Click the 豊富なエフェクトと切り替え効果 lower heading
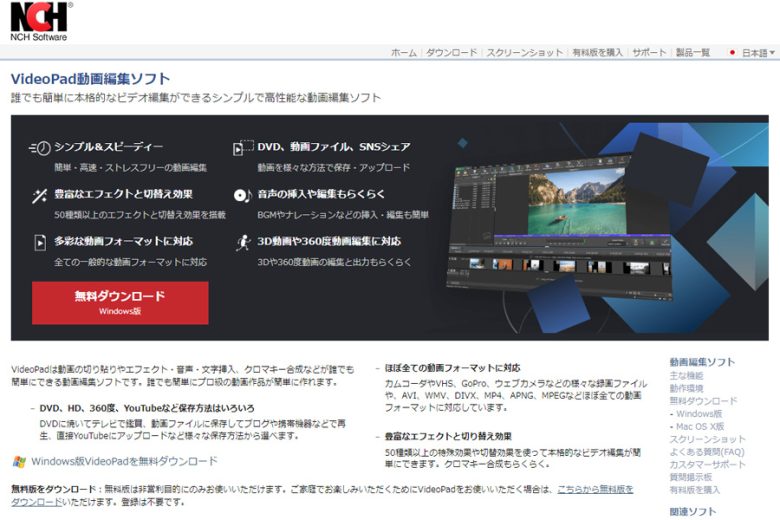 pyautogui.click(x=448, y=436)
